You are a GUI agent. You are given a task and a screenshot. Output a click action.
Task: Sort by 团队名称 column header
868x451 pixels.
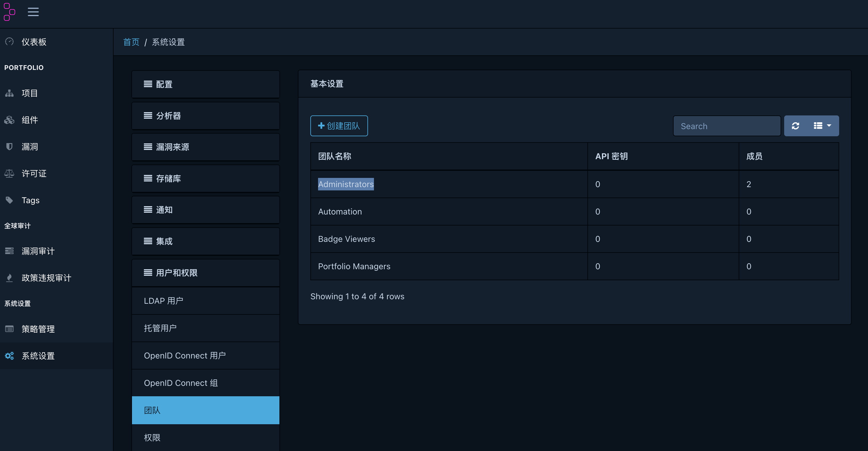[x=335, y=156]
